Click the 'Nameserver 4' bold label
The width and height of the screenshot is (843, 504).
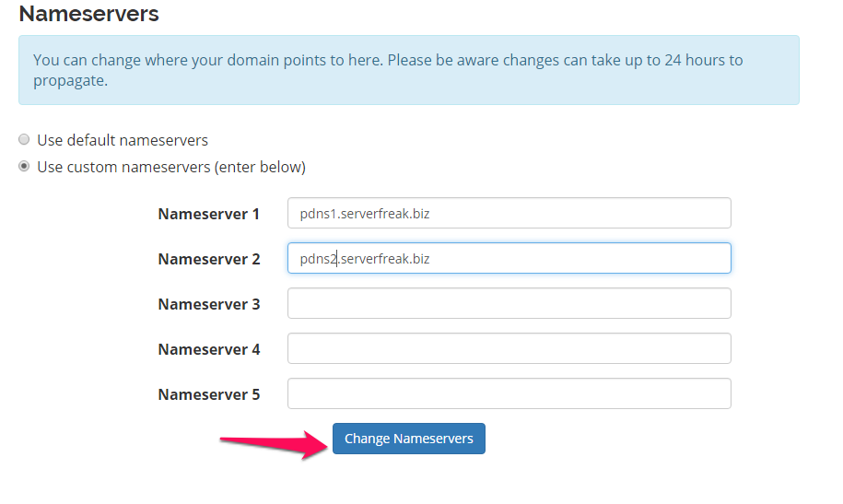[208, 349]
